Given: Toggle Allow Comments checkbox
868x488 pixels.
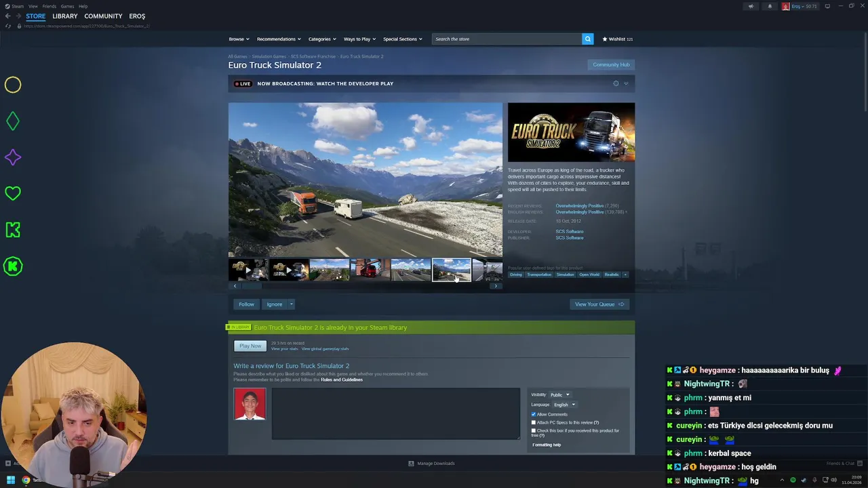Looking at the screenshot, I should [x=534, y=414].
